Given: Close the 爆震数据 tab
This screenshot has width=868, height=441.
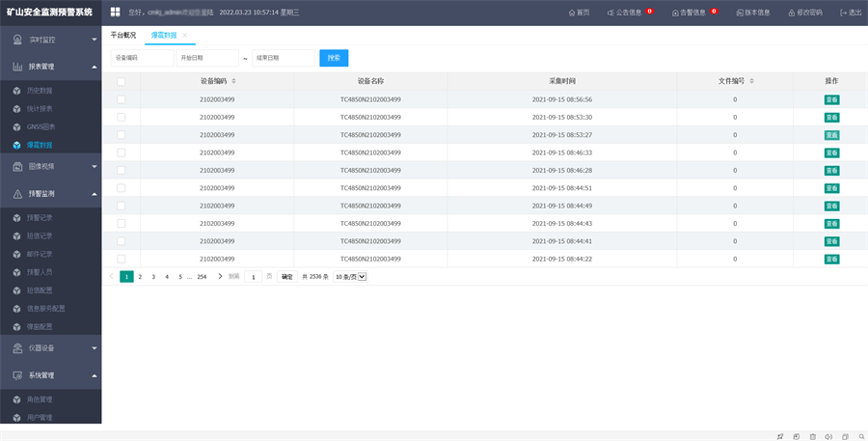Looking at the screenshot, I should pos(185,35).
